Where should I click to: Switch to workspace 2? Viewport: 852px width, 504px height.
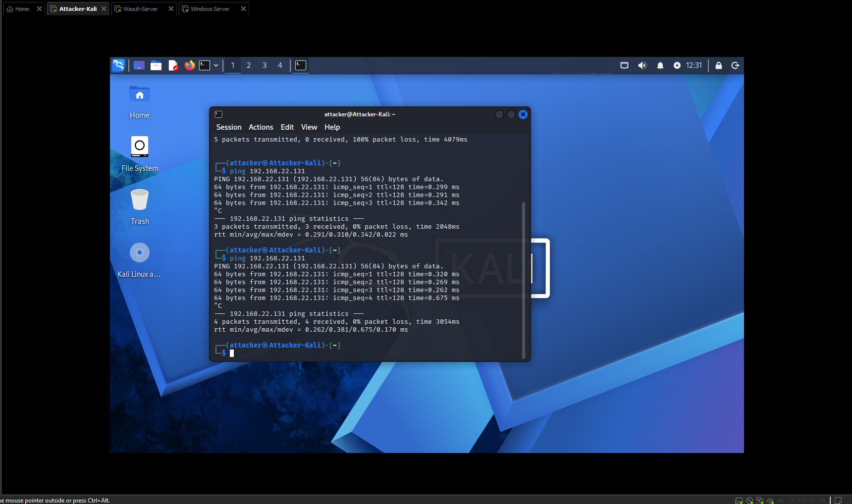[249, 65]
